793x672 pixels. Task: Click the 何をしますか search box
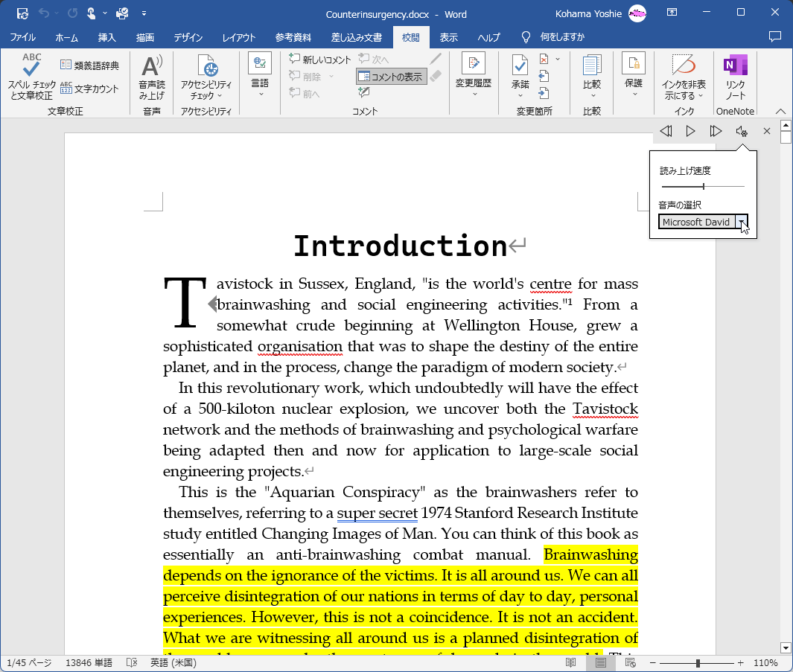pyautogui.click(x=562, y=37)
